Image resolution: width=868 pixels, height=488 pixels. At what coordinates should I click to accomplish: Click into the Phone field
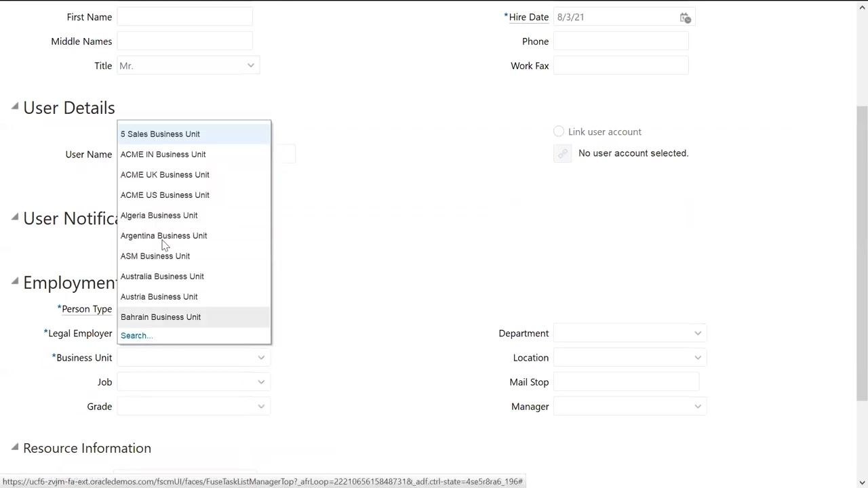pos(620,41)
